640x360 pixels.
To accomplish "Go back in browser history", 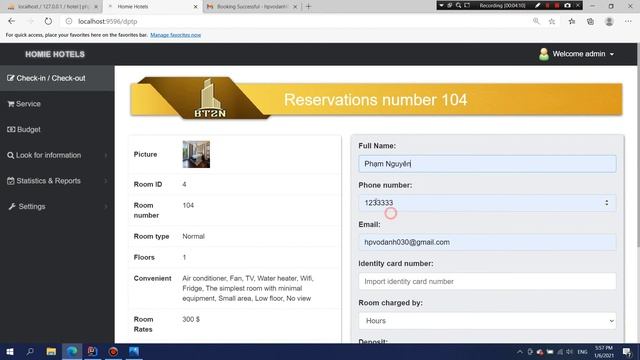I will (x=11, y=21).
